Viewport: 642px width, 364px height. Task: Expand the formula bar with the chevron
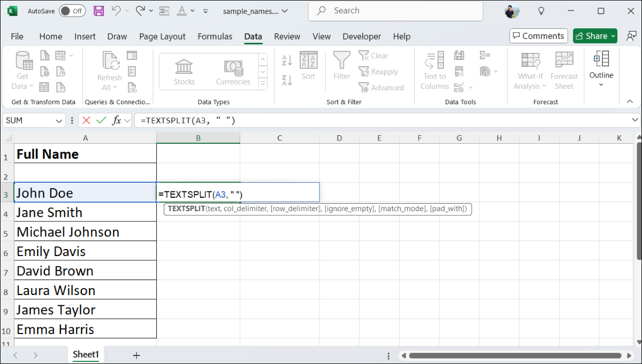[x=635, y=120]
